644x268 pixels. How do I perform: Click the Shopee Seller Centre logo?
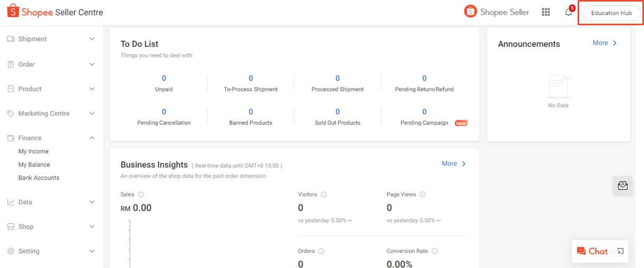pos(55,12)
